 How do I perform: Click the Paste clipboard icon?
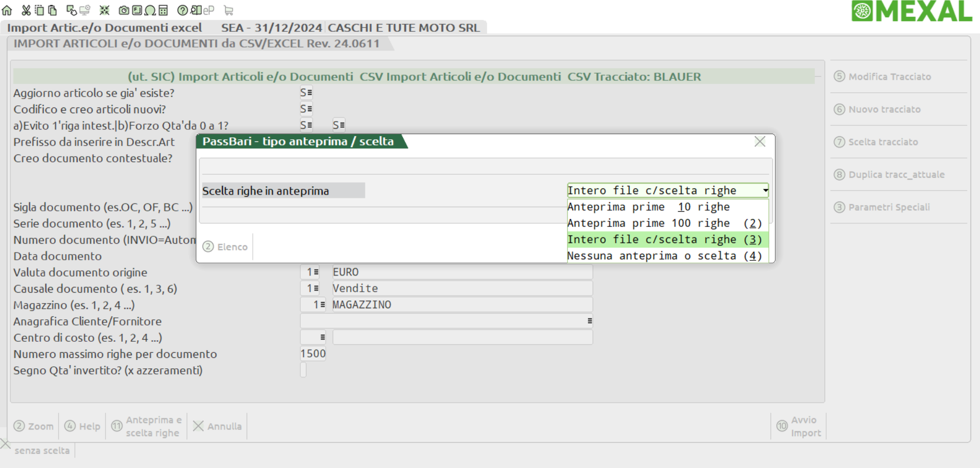(52, 10)
